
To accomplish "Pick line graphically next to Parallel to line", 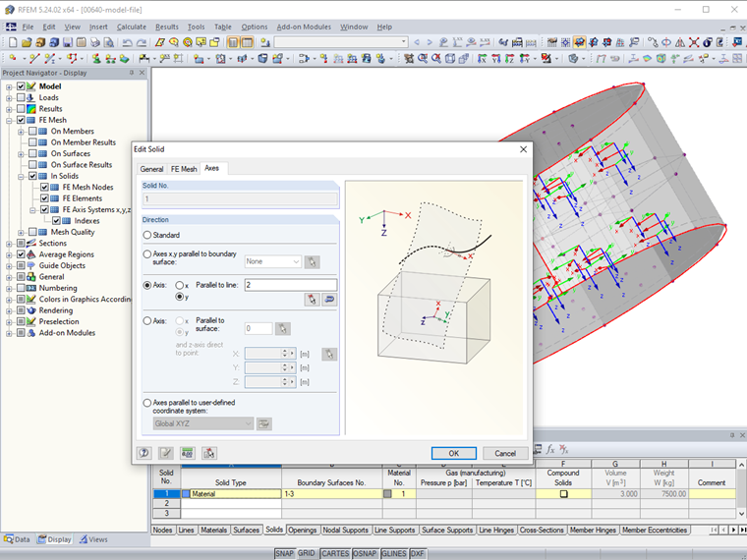I will 312,300.
